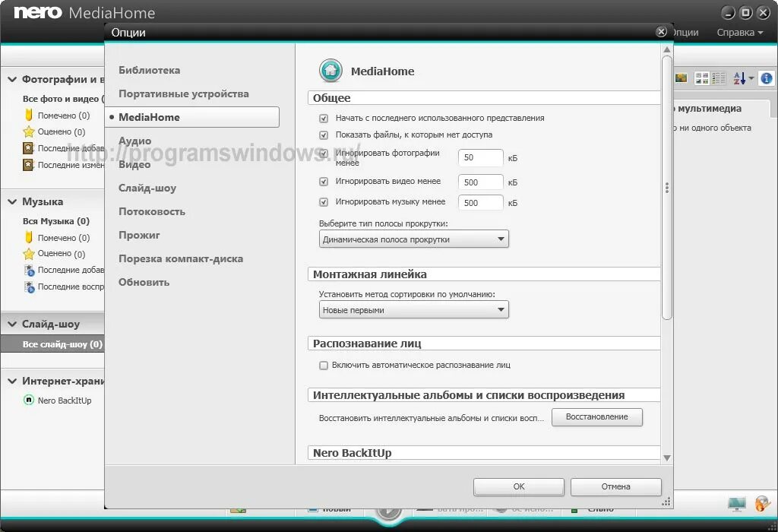The height and width of the screenshot is (532, 778).
Task: Select Оценено (0) under Фотографии и видео
Action: (x=62, y=131)
